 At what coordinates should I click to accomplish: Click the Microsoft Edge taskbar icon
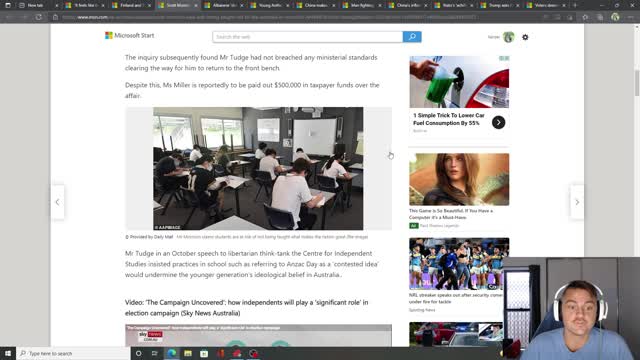[x=171, y=353]
